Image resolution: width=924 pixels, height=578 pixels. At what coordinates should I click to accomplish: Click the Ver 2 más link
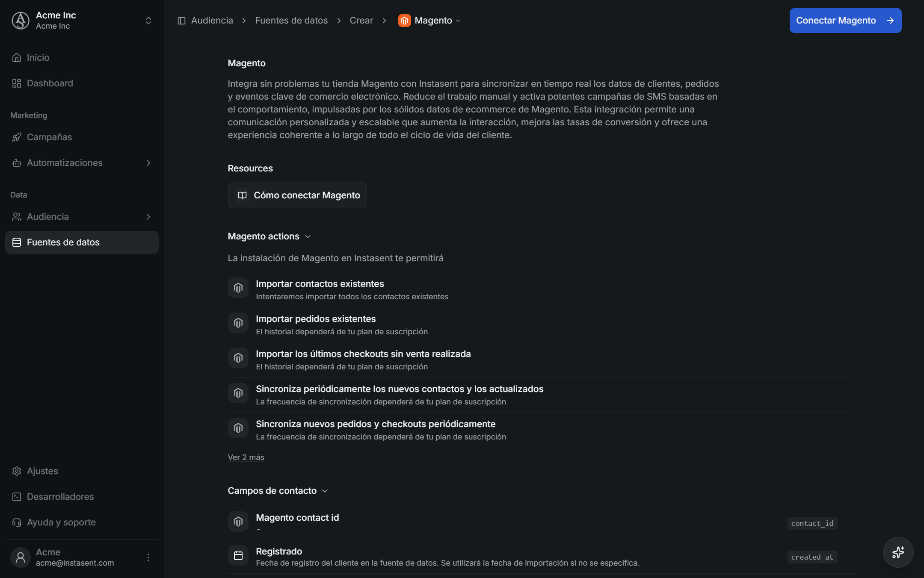[246, 457]
